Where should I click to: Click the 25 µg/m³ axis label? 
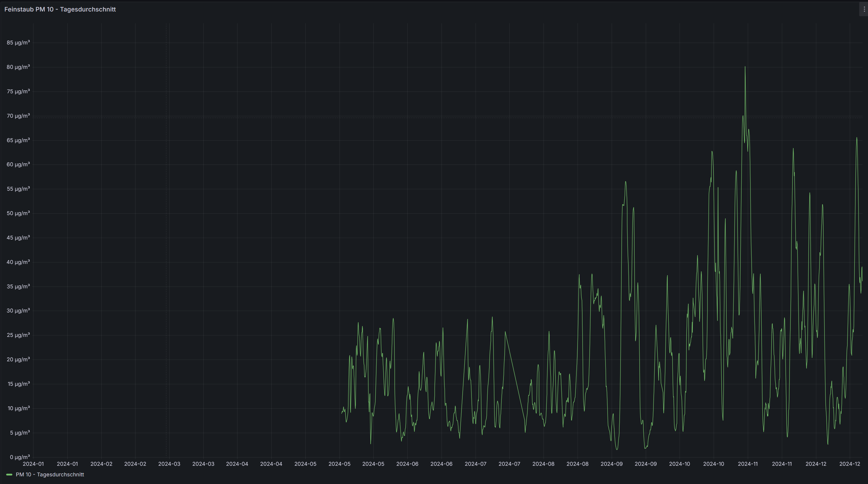pos(18,335)
